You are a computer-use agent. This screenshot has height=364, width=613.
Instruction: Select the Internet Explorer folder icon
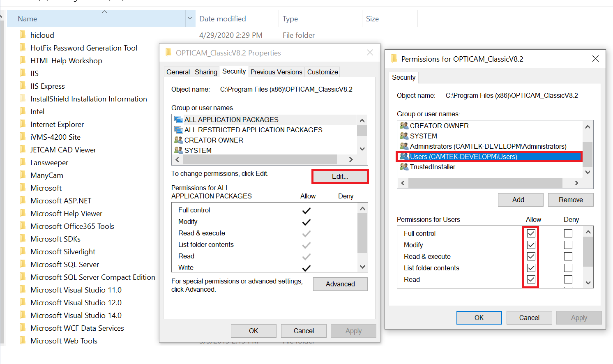point(23,124)
